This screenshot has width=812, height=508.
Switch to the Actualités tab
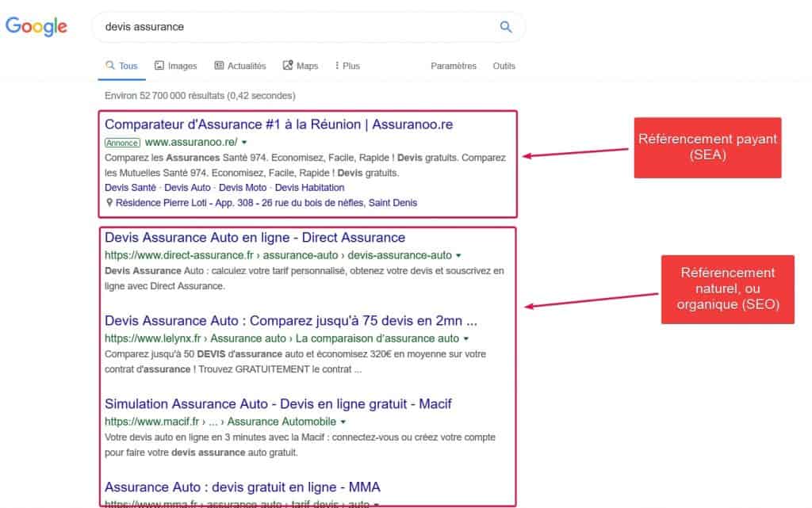[240, 66]
